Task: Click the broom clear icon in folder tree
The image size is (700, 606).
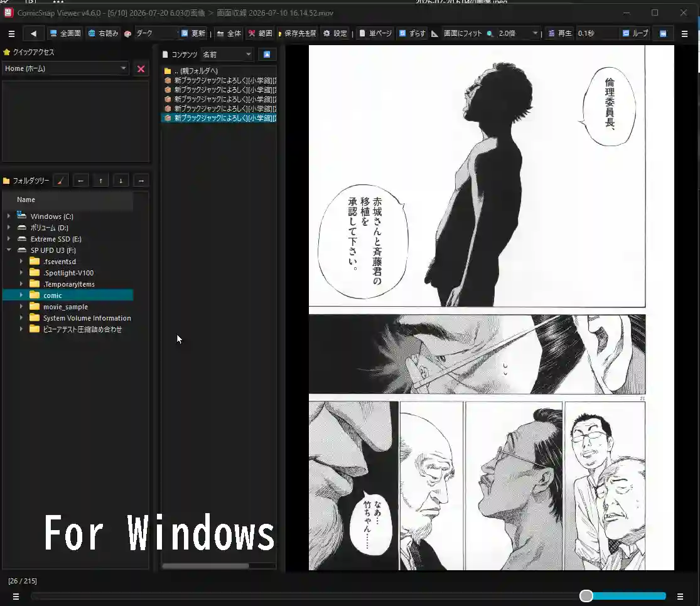Action: click(60, 181)
